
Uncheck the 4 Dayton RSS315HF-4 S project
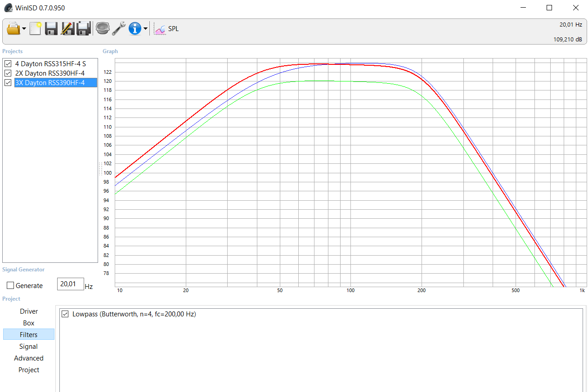tap(8, 64)
